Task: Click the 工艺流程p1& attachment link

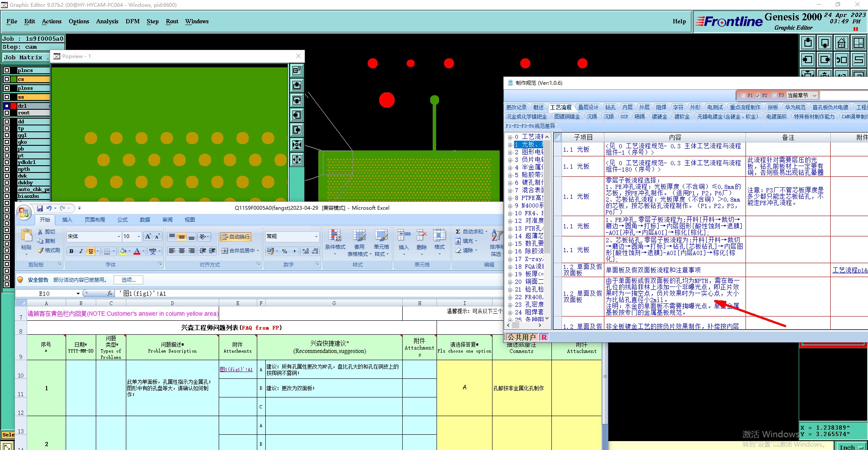Action: 850,270
